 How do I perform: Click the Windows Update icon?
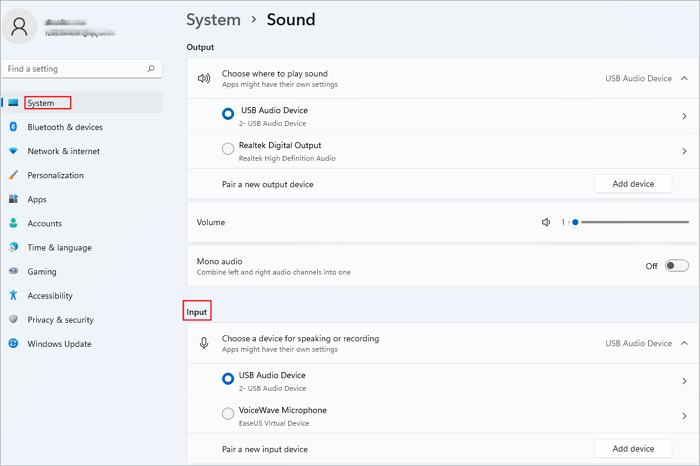click(x=13, y=344)
